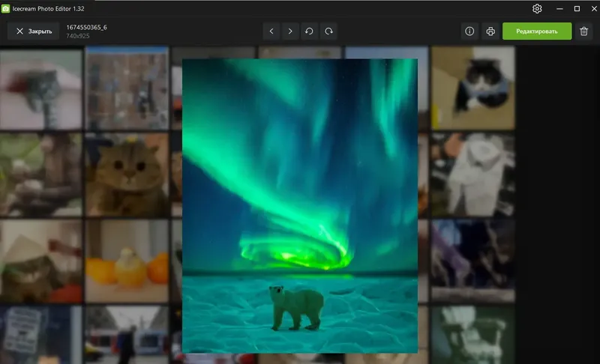Click the Icecream Photo Editor app icon
This screenshot has height=364, width=600.
[5, 8]
